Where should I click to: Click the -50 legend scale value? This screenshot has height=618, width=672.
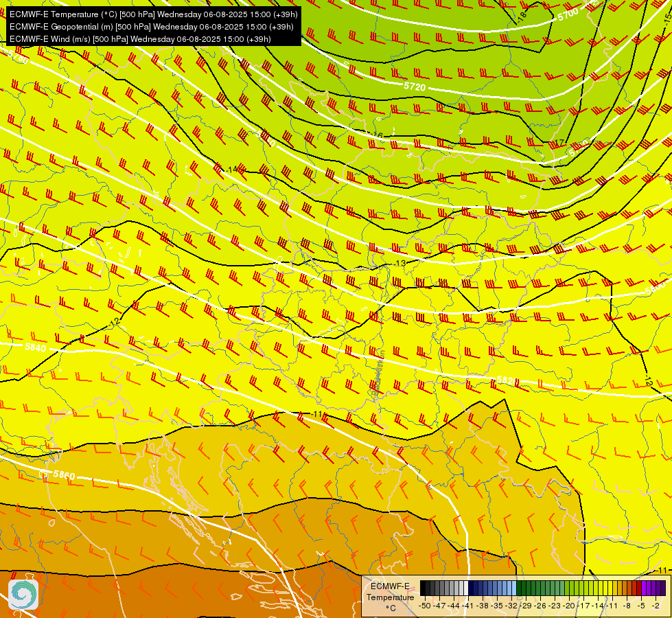coord(425,606)
